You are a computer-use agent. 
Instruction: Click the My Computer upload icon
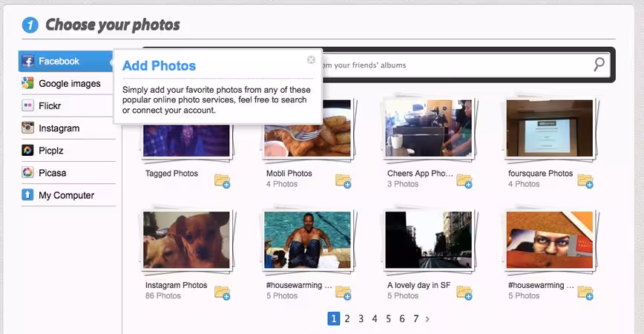click(27, 195)
